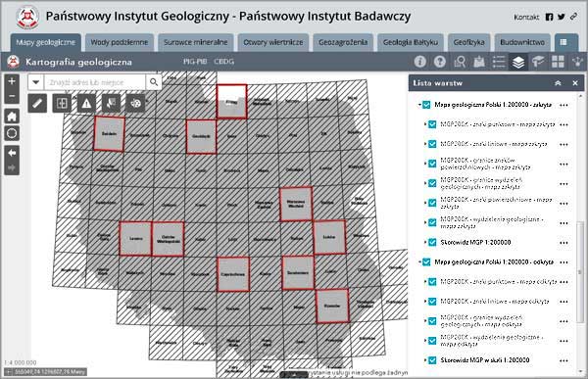Collapse the Lista warstw panel chevrons
Image resolution: width=588 pixels, height=379 pixels.
click(558, 83)
